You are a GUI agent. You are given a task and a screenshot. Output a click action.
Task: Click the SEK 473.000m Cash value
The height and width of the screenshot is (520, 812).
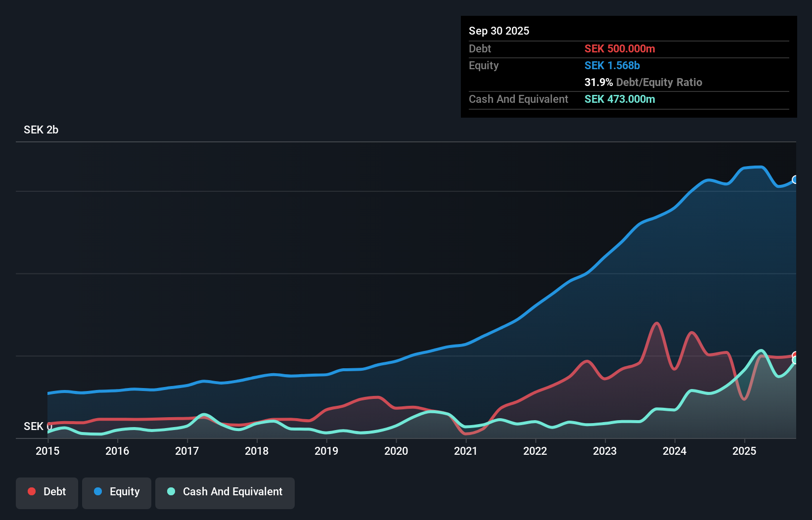click(619, 99)
